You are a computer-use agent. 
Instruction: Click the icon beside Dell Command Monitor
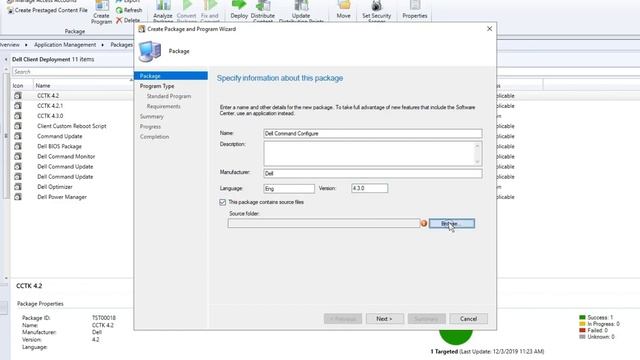pos(18,156)
